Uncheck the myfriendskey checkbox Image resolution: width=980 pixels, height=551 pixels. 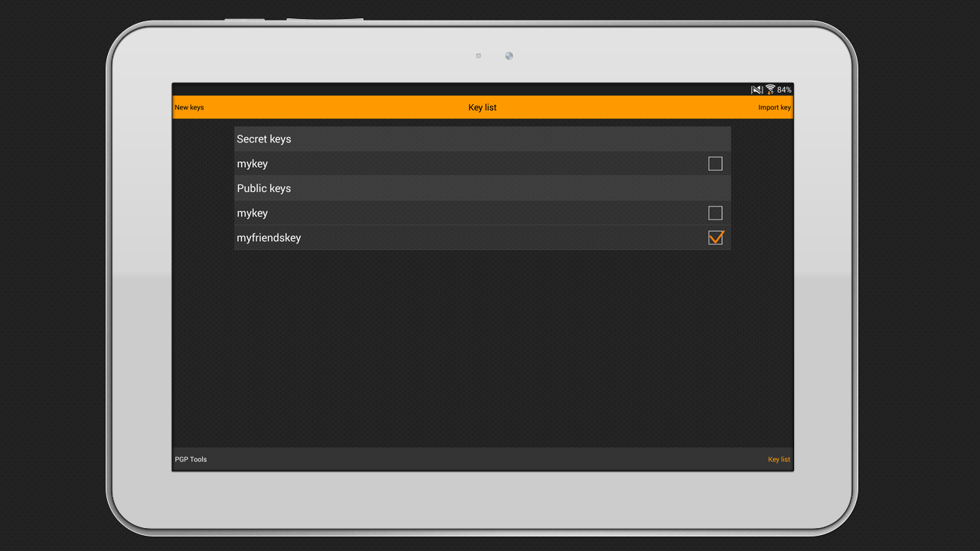point(715,238)
